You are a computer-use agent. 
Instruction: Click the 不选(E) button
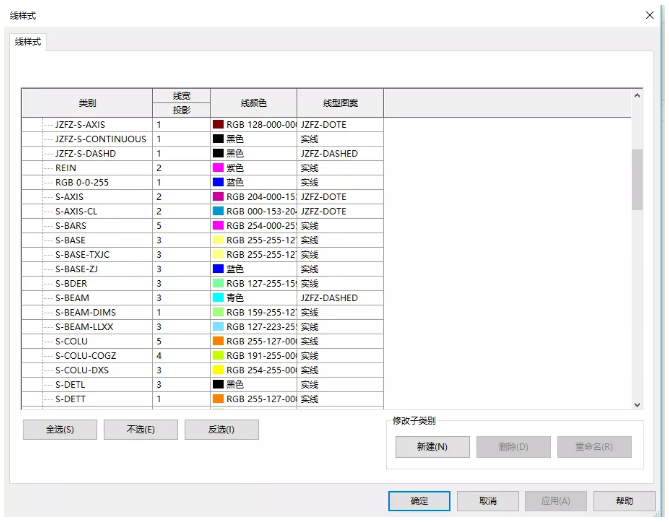tap(141, 429)
